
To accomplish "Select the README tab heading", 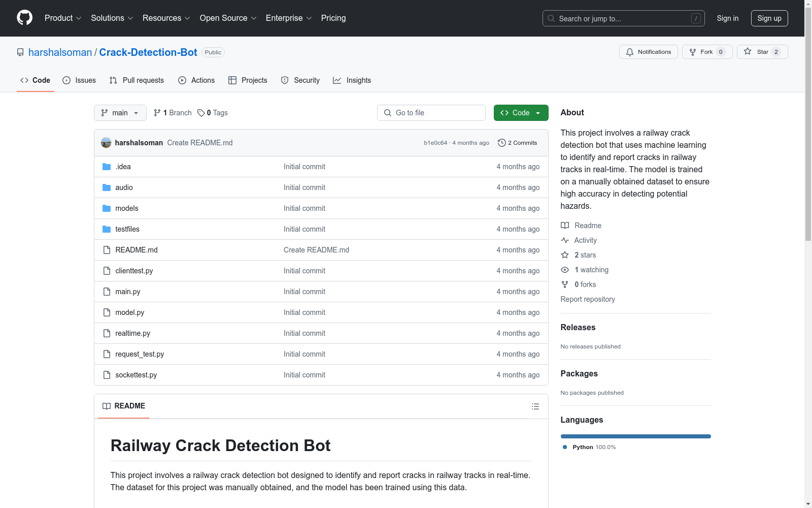I will [124, 406].
